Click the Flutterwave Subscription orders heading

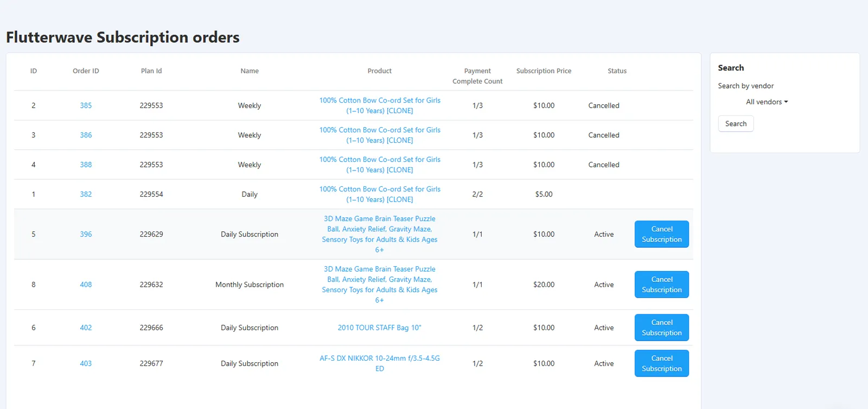click(123, 37)
